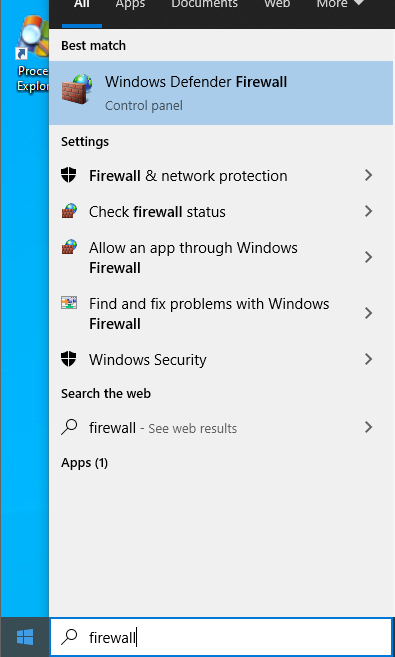This screenshot has height=657, width=395.
Task: Click the Apps (1) results heading
Action: pyautogui.click(x=85, y=463)
